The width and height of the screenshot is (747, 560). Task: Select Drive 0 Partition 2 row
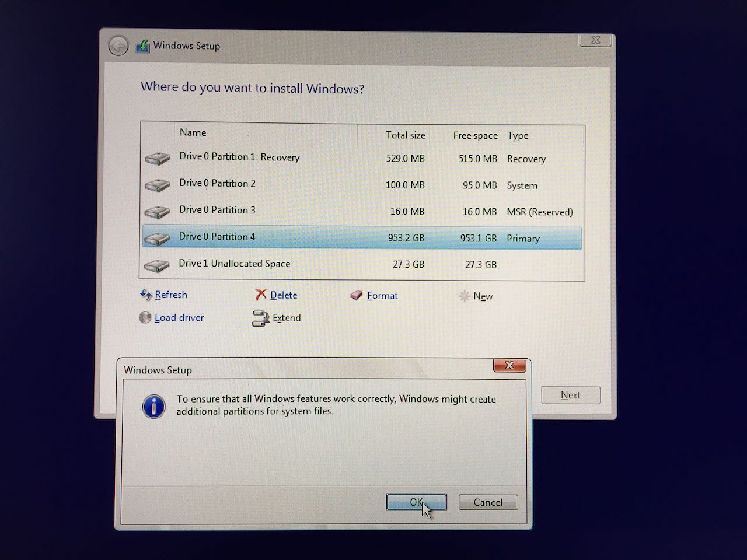362,185
